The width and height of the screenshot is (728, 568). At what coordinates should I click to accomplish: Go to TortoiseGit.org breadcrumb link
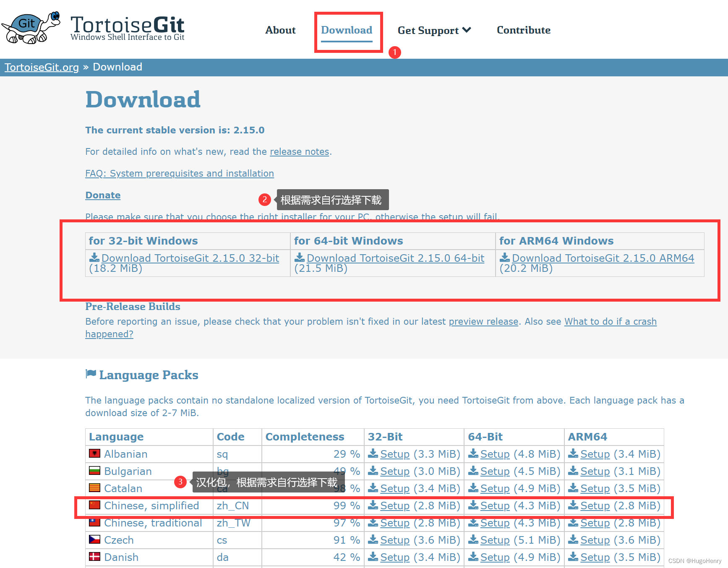42,67
